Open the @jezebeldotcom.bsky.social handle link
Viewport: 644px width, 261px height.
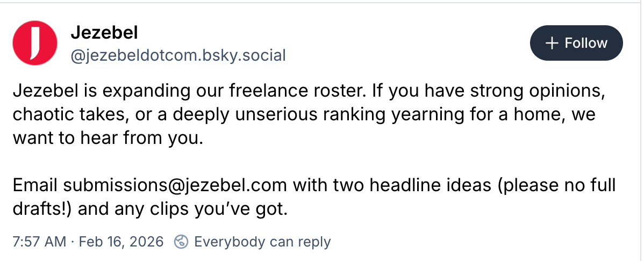(x=178, y=55)
